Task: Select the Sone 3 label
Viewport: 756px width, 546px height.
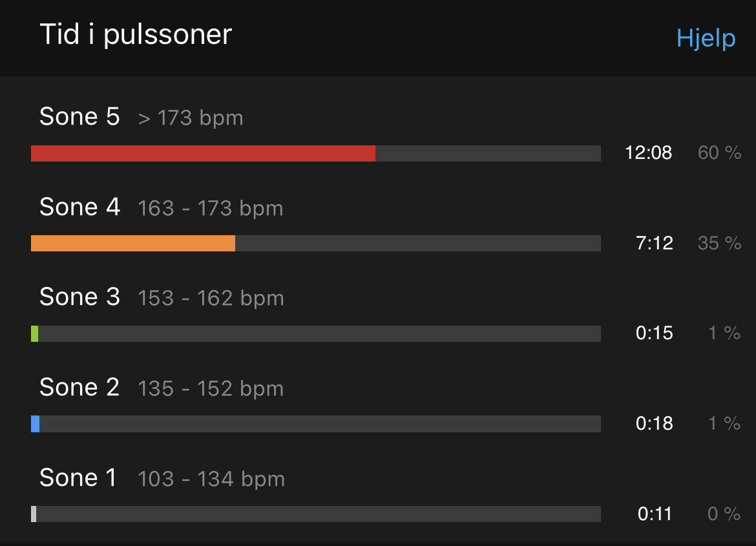Action: (79, 297)
